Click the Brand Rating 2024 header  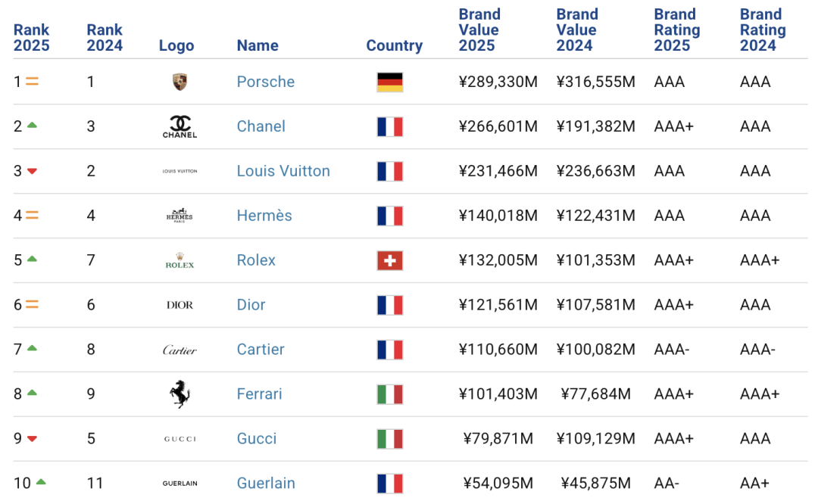tap(763, 30)
